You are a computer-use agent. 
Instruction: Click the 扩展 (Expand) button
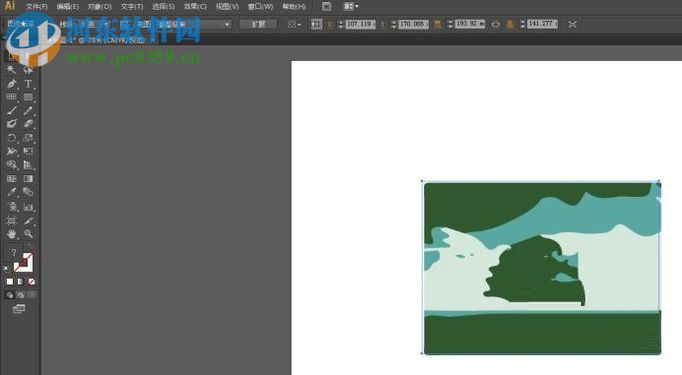(258, 24)
